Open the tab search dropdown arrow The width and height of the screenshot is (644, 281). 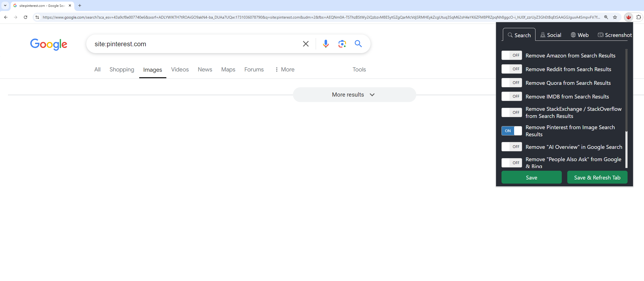[x=5, y=5]
